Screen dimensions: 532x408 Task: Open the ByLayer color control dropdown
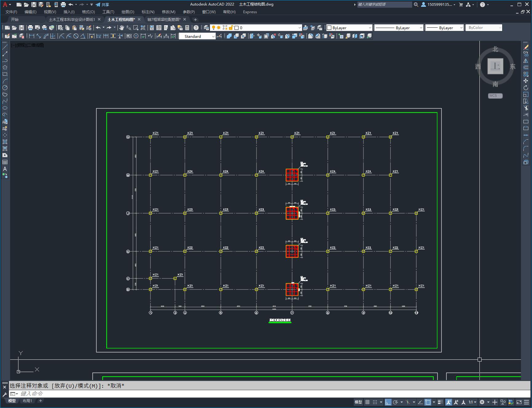(x=349, y=28)
